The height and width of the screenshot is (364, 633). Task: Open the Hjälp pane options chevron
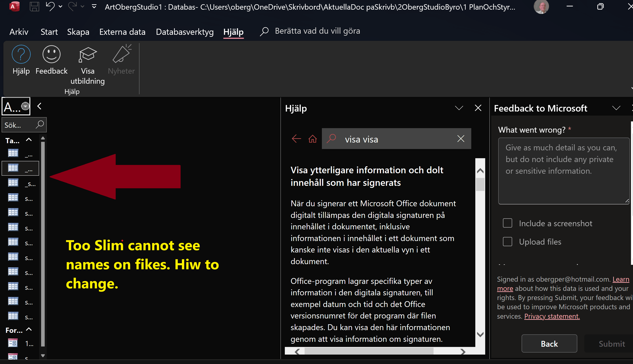tap(459, 108)
